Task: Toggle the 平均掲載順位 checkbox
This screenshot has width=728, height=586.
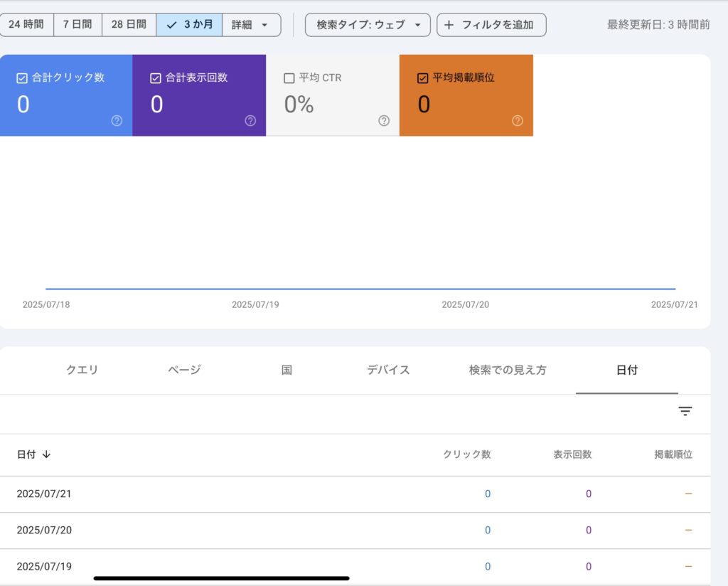Action: [x=422, y=78]
